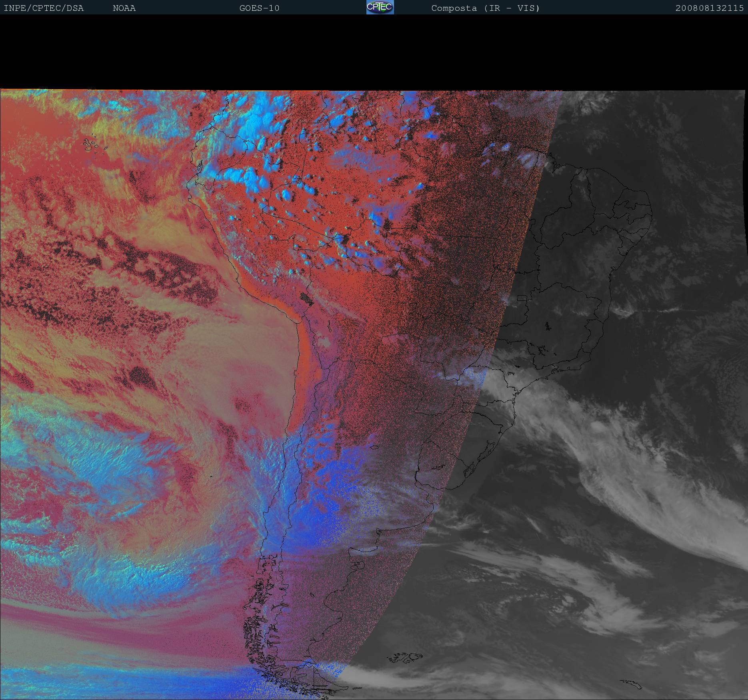
Task: Click the Composta (IR - VIS) title
Action: pos(485,8)
